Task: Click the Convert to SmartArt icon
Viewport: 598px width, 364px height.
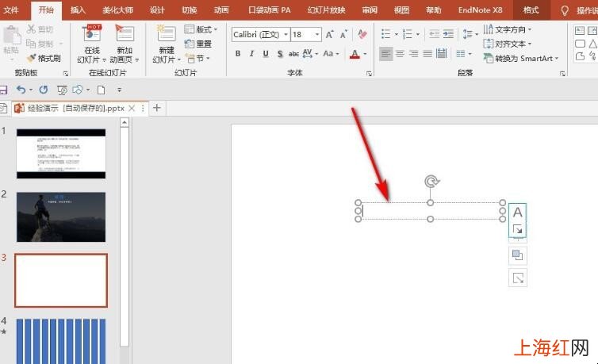Action: coord(488,59)
